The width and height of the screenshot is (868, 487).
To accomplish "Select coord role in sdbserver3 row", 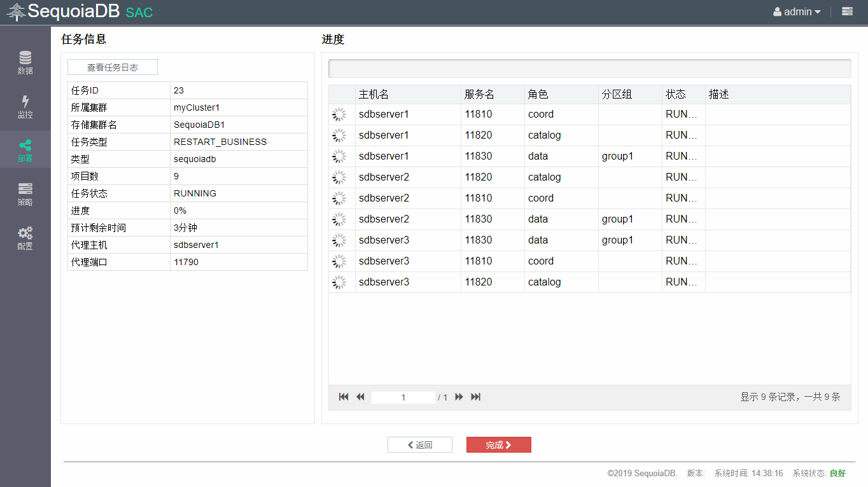I will 541,261.
